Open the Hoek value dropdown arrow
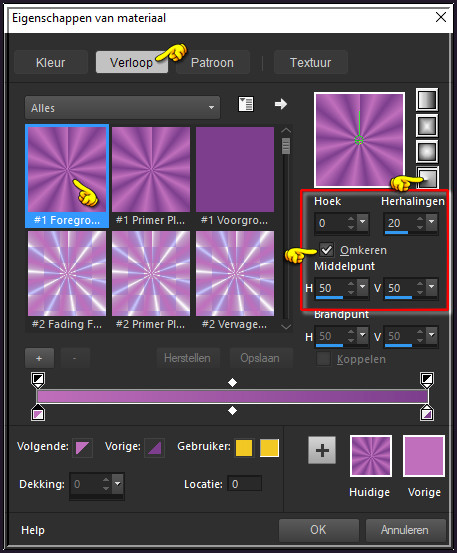The width and height of the screenshot is (457, 553). click(362, 223)
